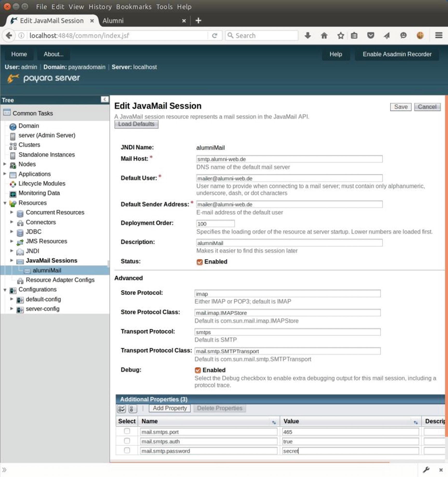Expand the JMS Resources node
This screenshot has width=448, height=477.
tap(12, 241)
